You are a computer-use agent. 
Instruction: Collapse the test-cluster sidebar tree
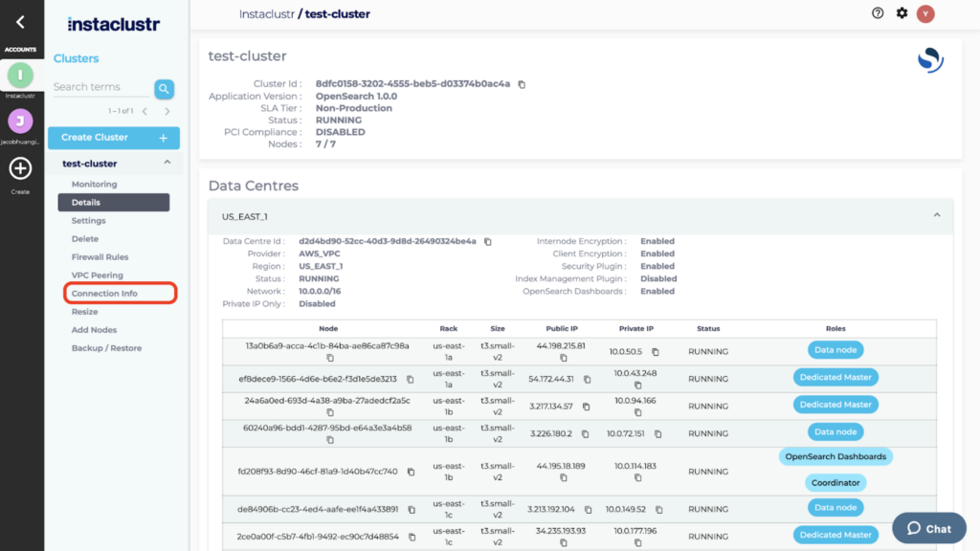[167, 164]
